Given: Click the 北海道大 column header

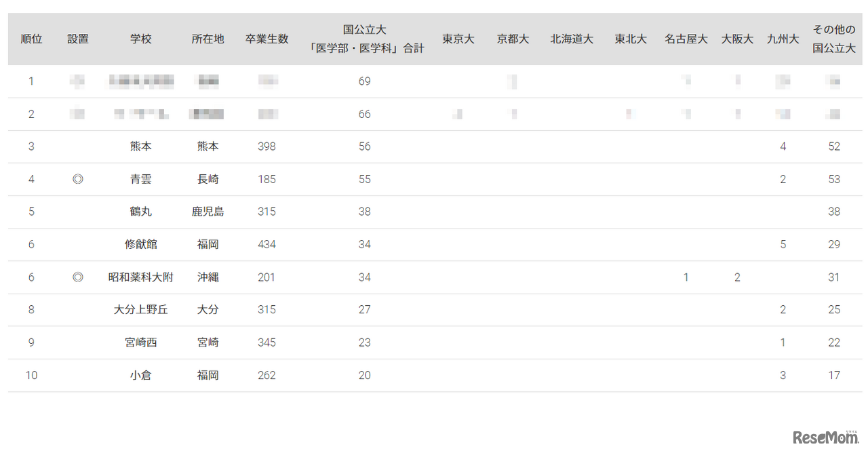Looking at the screenshot, I should pos(571,39).
